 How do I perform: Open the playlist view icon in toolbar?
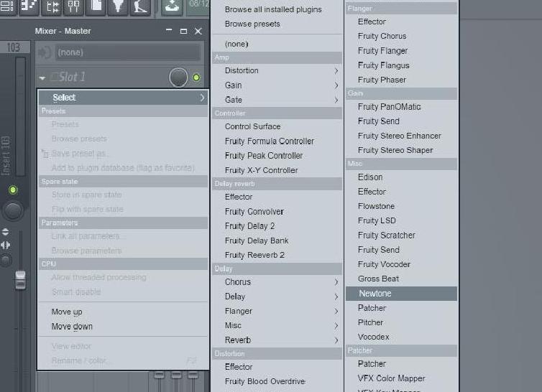tap(8, 6)
